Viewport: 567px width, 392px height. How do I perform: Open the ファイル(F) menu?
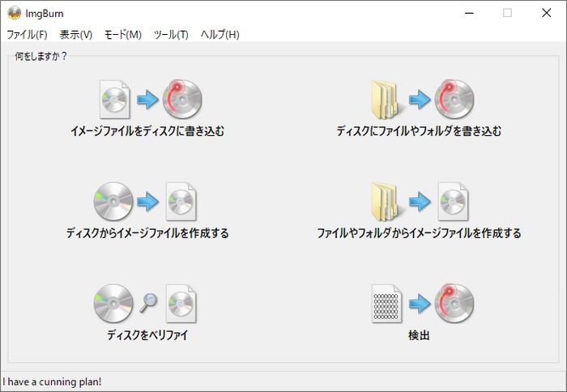(27, 35)
